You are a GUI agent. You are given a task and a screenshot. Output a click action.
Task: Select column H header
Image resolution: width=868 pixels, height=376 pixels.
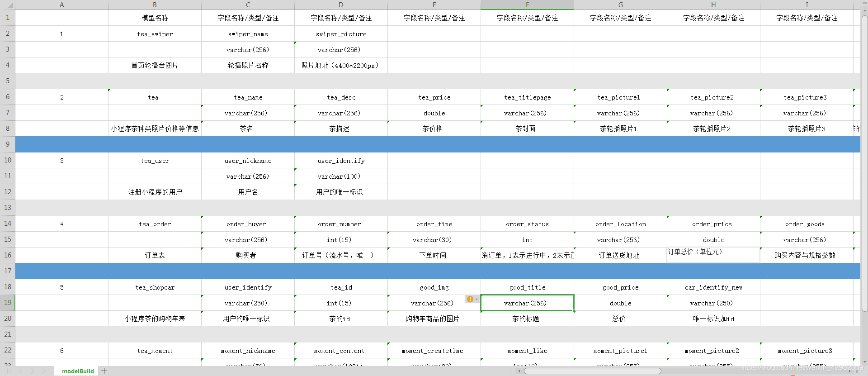713,5
